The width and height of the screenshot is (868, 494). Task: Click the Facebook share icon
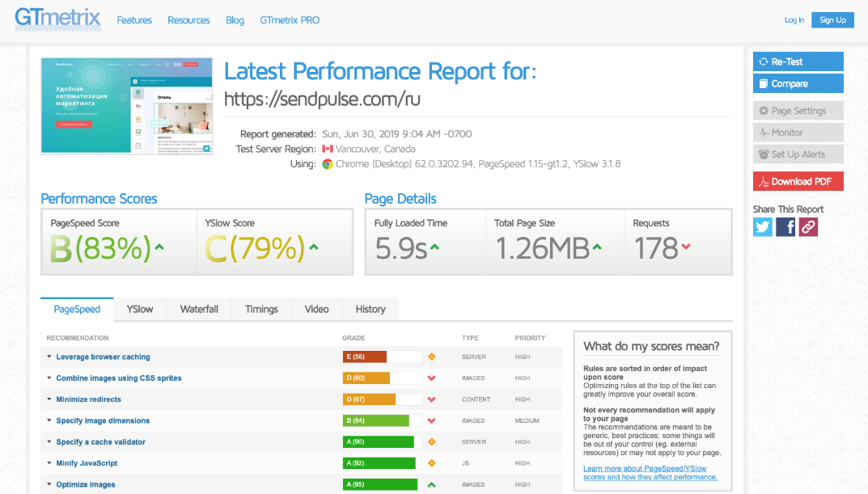(785, 227)
